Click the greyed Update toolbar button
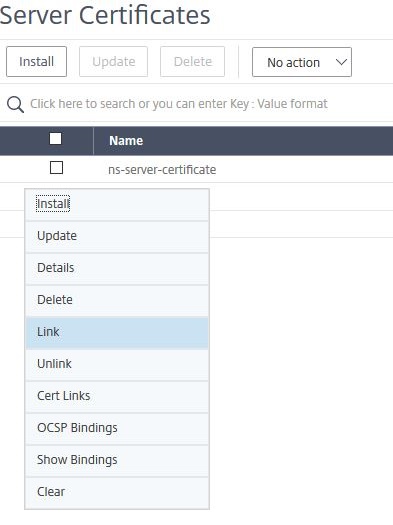The width and height of the screenshot is (393, 525). (x=113, y=62)
